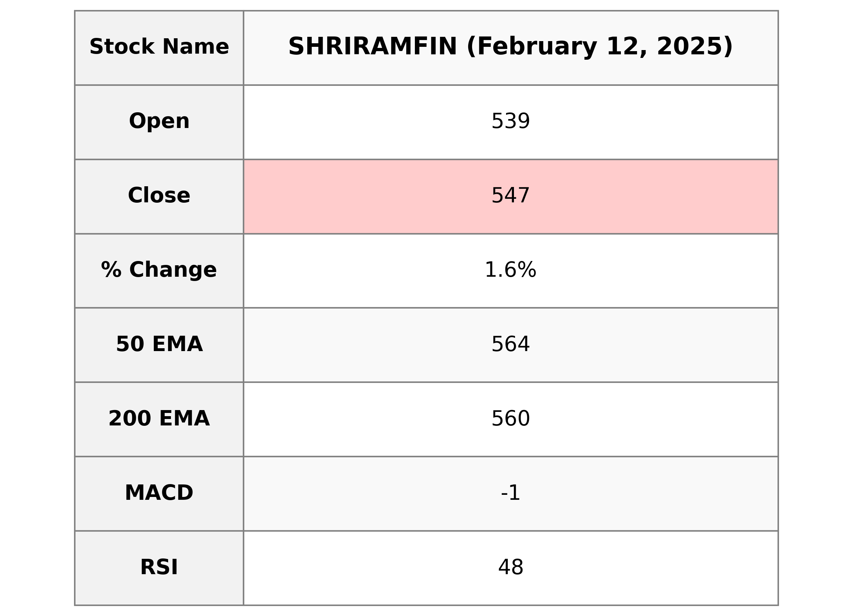Viewport: 853px width, 616px height.
Task: Click the 1.6% change value
Action: click(x=510, y=270)
